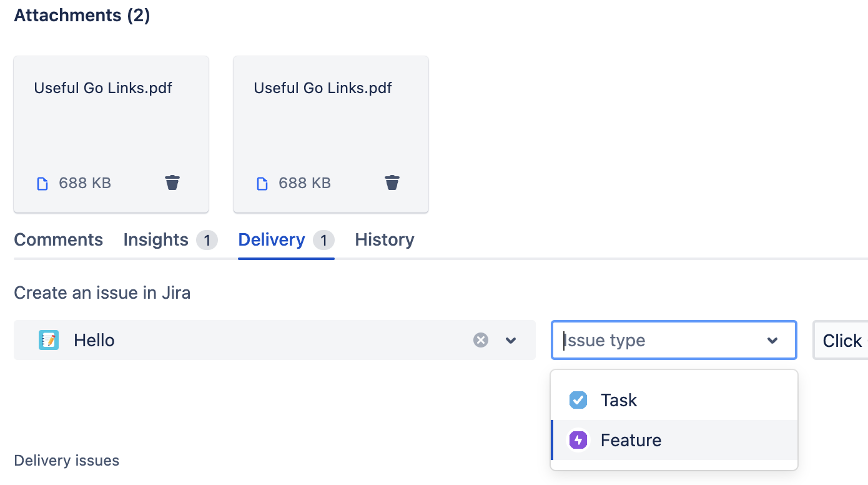Select the Task issue type icon

pos(578,400)
